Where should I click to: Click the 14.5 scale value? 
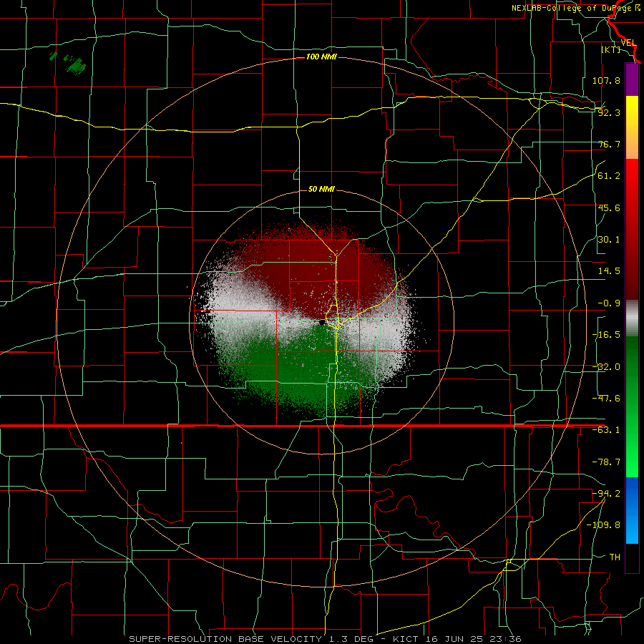point(609,271)
